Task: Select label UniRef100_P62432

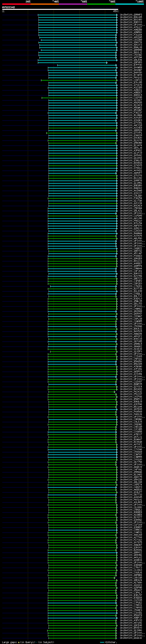Action: pyautogui.click(x=131, y=392)
